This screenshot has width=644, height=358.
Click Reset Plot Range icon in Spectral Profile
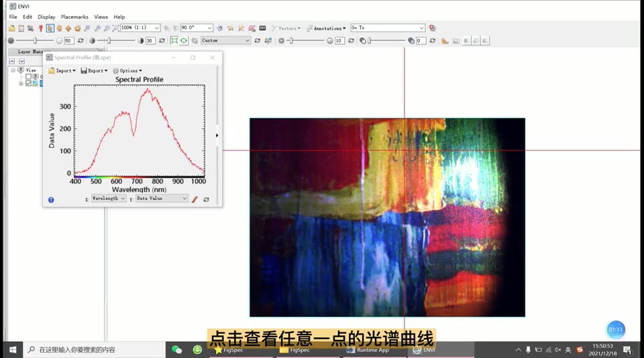coord(206,200)
